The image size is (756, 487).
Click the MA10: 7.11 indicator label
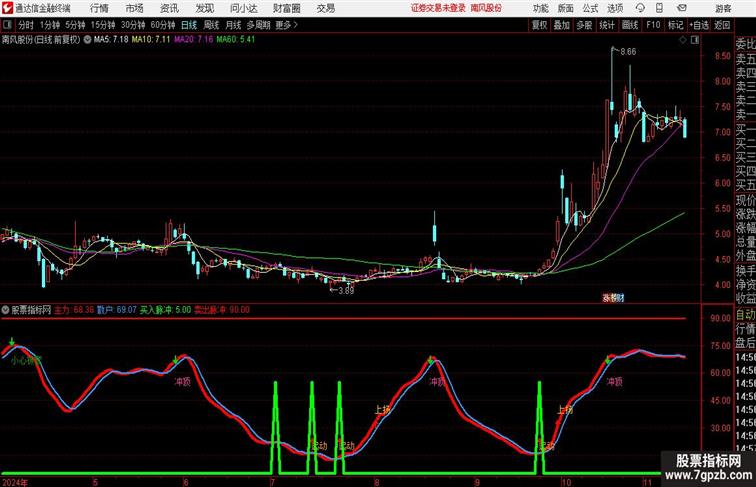coord(151,40)
